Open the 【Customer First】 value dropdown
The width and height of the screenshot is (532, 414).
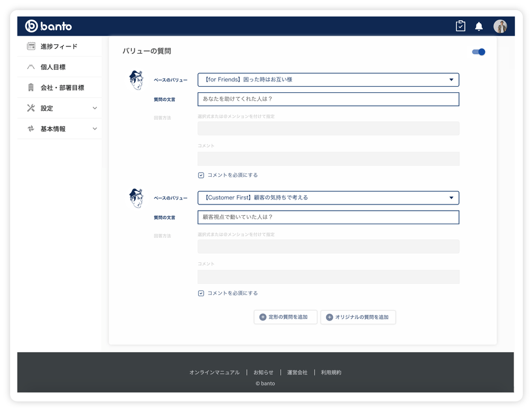(328, 198)
